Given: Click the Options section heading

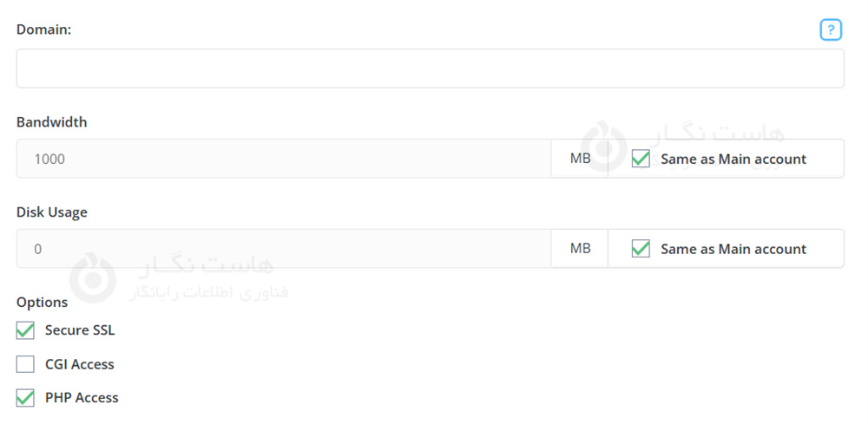Looking at the screenshot, I should pyautogui.click(x=42, y=303).
